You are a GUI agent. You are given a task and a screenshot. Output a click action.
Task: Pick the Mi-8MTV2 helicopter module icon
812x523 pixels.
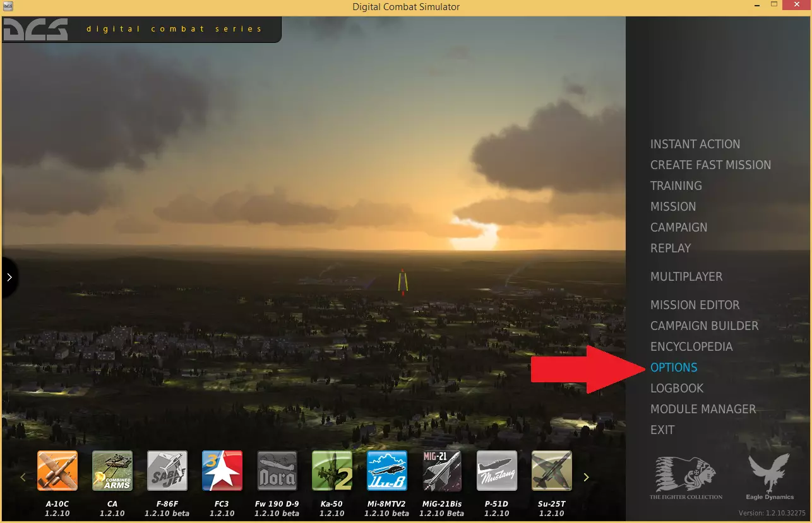[387, 471]
